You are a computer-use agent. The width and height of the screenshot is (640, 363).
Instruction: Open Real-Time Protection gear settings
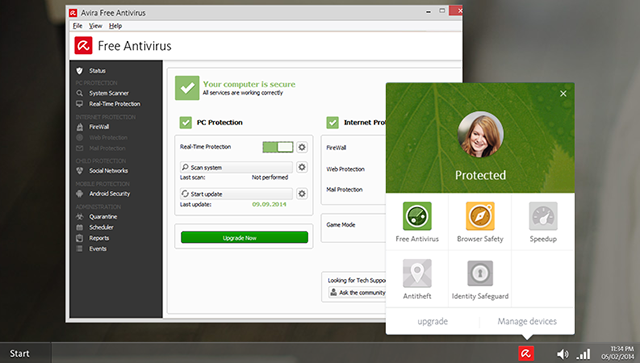pyautogui.click(x=302, y=147)
